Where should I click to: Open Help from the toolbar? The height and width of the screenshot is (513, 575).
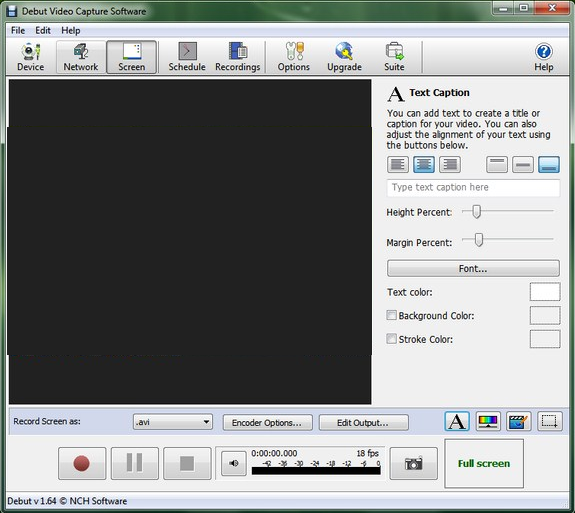coord(543,57)
